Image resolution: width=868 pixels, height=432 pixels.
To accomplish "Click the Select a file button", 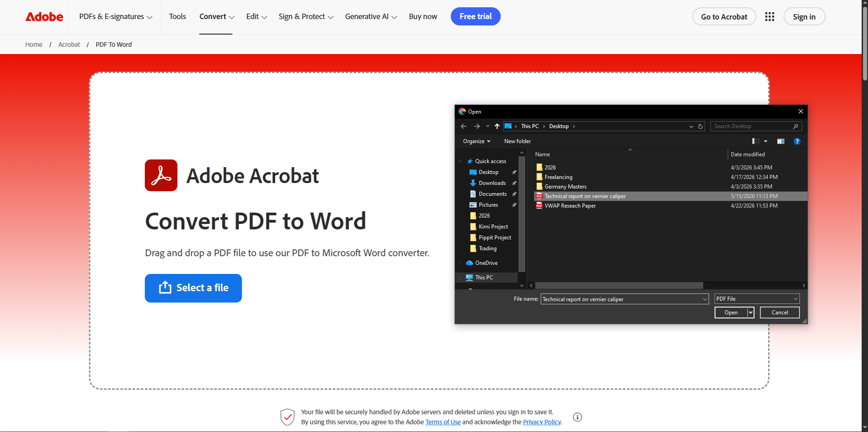I will point(193,288).
